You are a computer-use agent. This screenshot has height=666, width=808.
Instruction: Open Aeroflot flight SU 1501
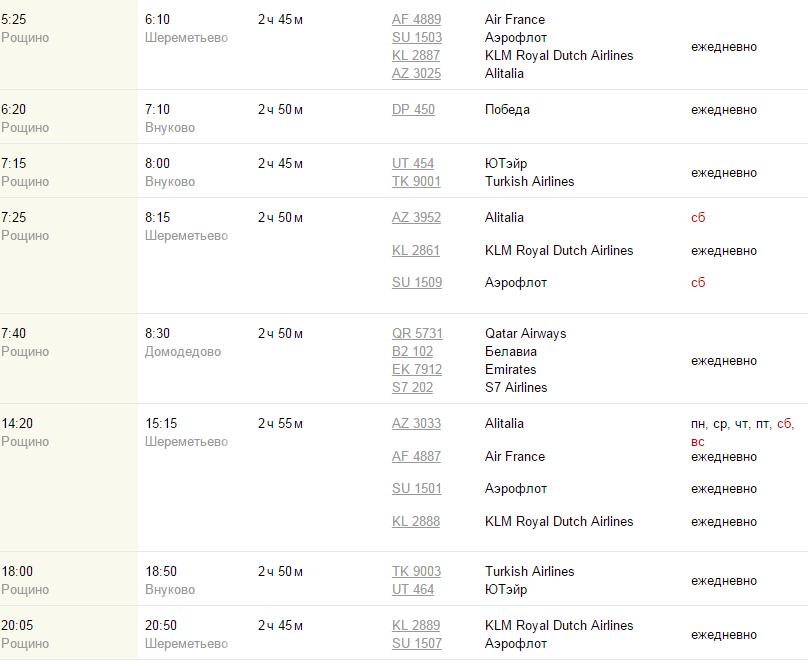click(417, 489)
